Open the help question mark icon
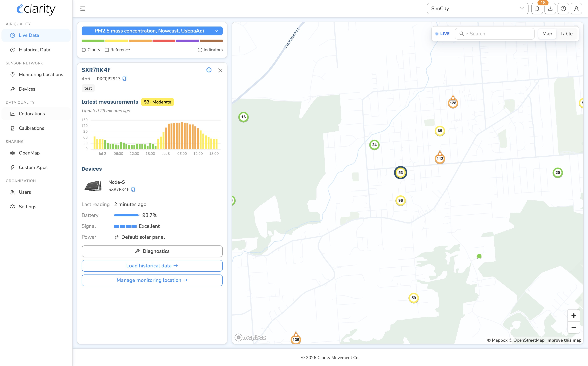This screenshot has height=366, width=588. [563, 9]
